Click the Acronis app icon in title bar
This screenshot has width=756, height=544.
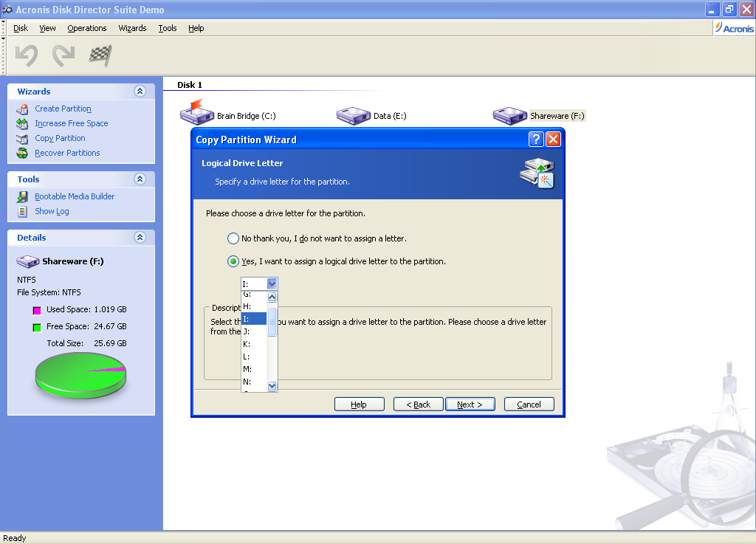click(x=7, y=9)
